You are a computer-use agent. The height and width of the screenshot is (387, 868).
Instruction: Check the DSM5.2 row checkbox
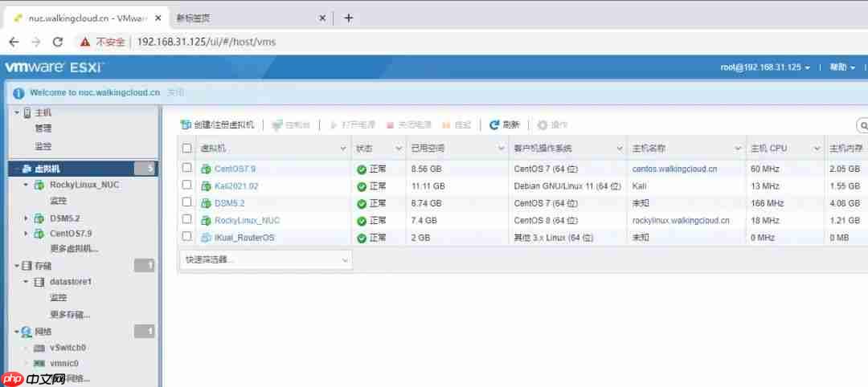coord(187,202)
